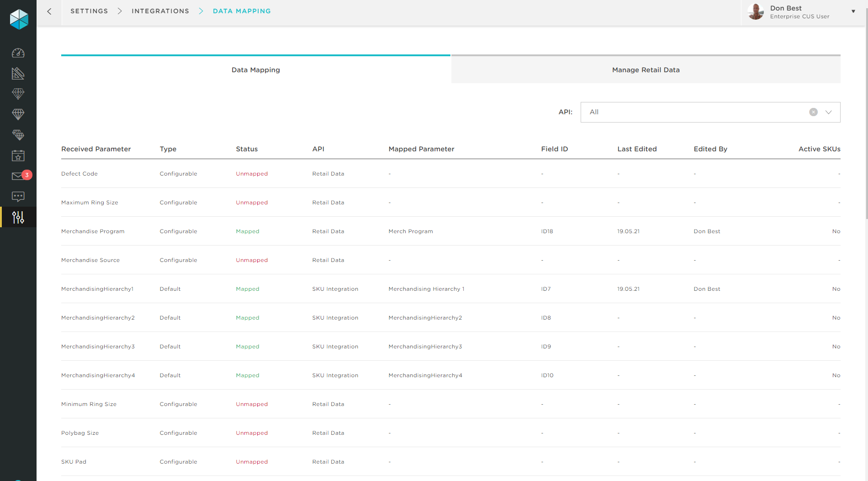Screen dimensions: 868x481
Task: Open the MerchandisingHierarchy3 received parameter
Action: [98, 347]
